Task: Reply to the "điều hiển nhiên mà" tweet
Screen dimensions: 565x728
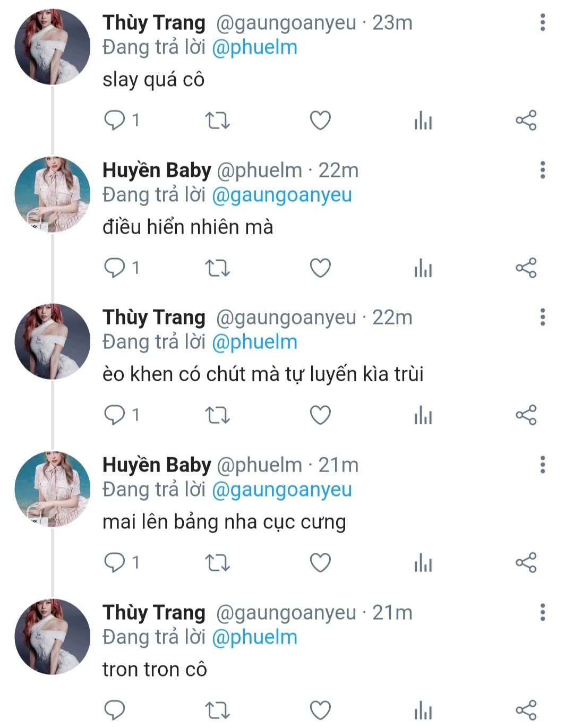Action: (x=114, y=268)
